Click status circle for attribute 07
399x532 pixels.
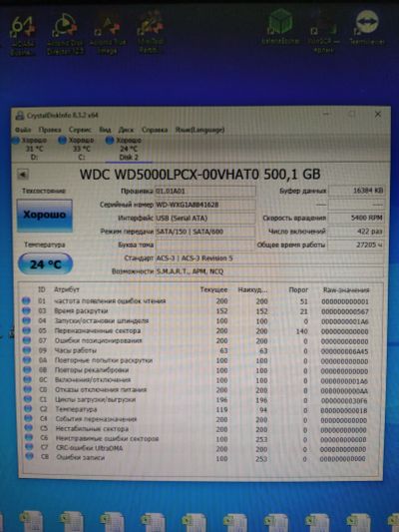27,340
